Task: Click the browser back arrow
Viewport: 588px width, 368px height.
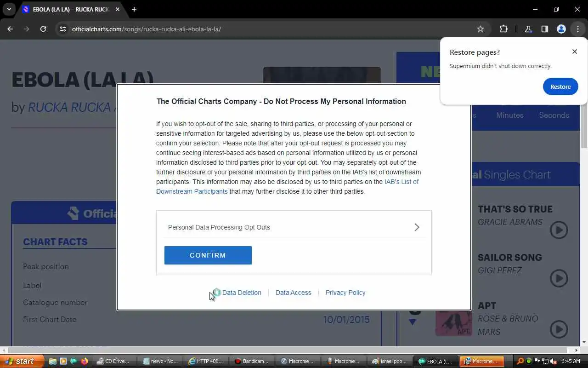Action: pyautogui.click(x=10, y=29)
